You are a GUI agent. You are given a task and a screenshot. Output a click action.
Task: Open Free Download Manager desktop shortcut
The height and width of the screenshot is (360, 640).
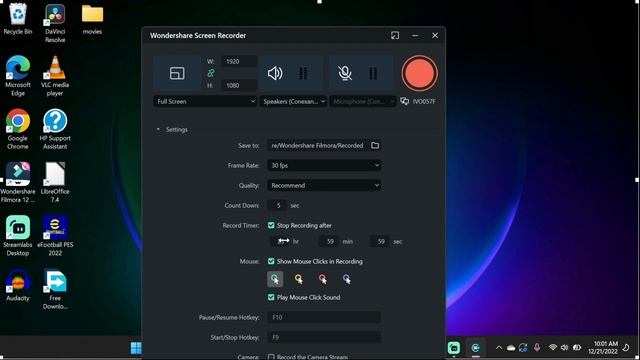pos(55,290)
